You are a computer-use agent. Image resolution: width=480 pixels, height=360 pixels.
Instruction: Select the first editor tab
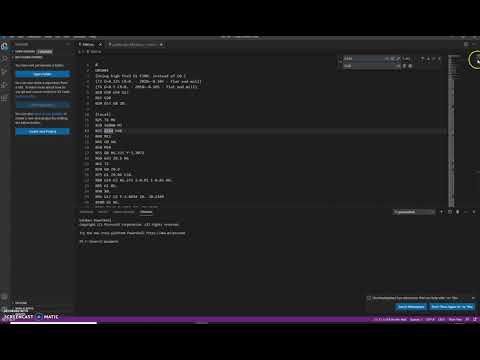(x=89, y=44)
